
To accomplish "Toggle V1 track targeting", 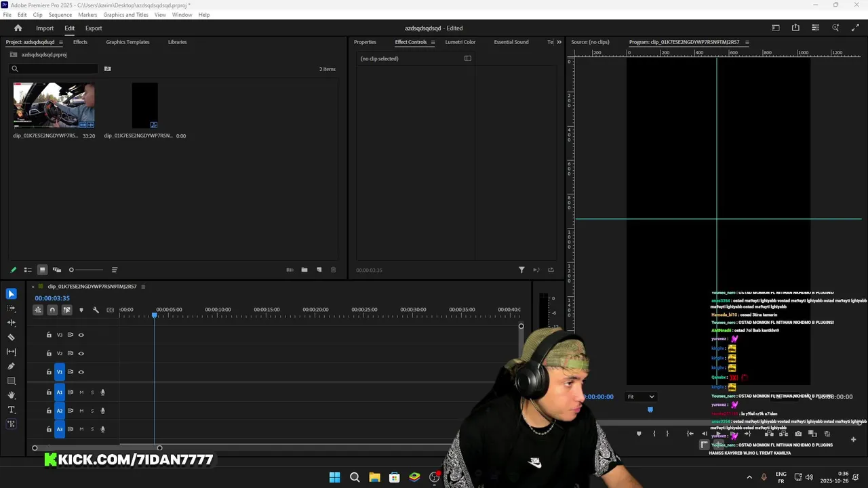I will tap(59, 371).
